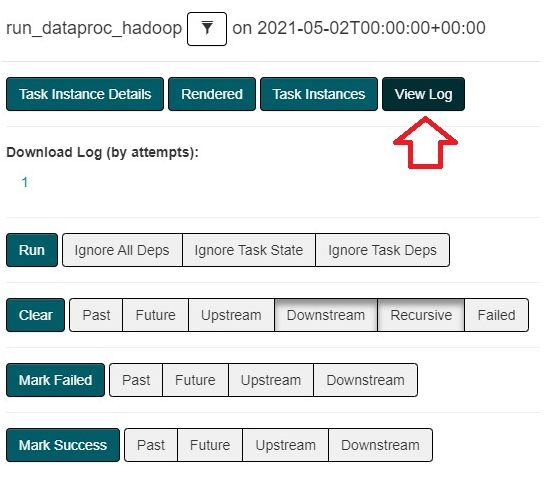Click the Run button
The image size is (546, 478).
point(32,250)
